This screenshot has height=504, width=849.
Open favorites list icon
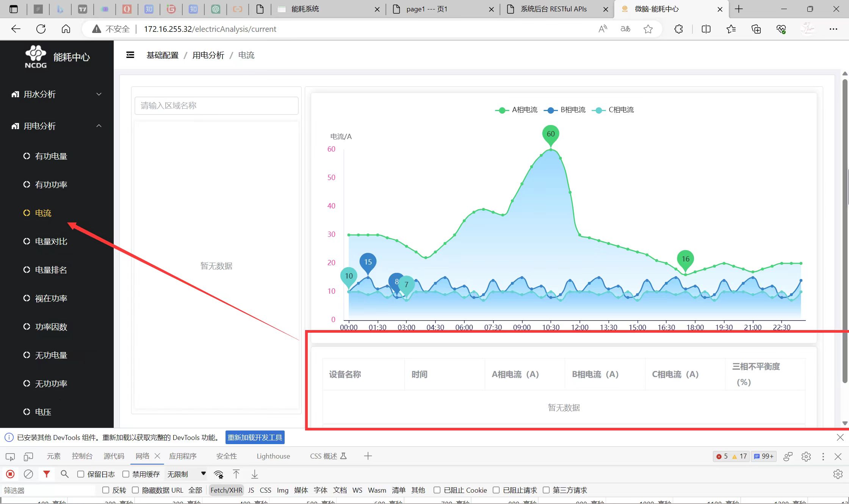pos(731,29)
